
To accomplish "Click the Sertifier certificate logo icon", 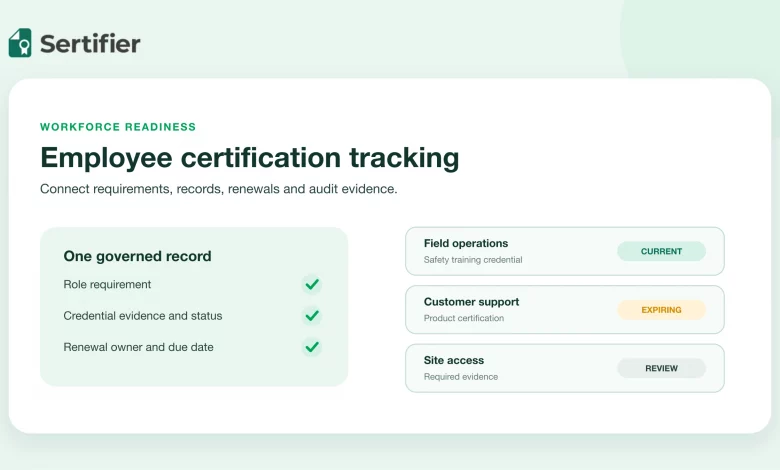I will tap(20, 43).
